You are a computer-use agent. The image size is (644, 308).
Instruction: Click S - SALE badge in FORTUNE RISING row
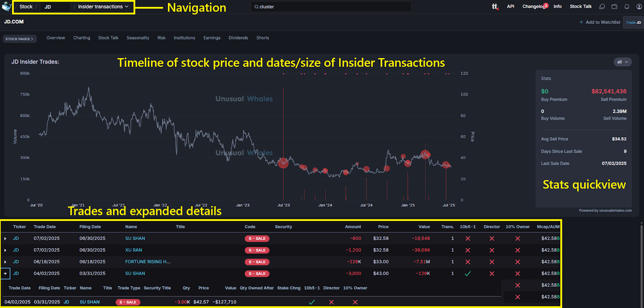257,262
